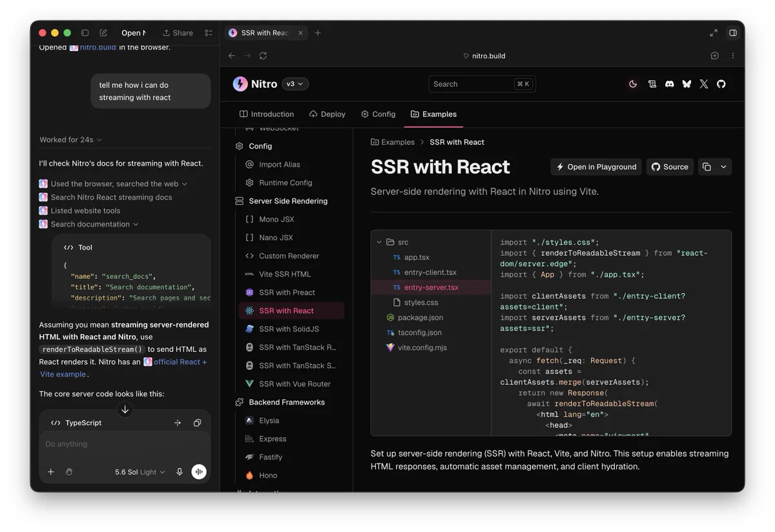Open the v3 version dropdown
This screenshot has height=532, width=775.
[295, 84]
